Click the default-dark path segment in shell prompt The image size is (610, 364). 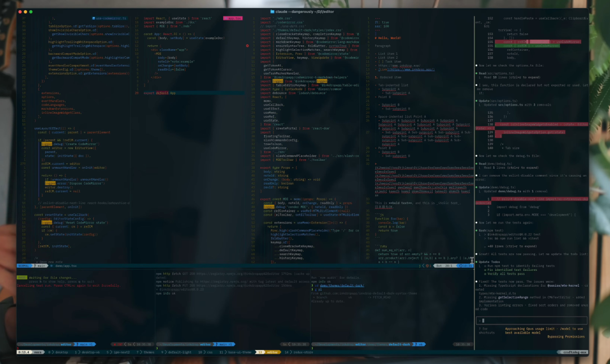click(x=399, y=344)
